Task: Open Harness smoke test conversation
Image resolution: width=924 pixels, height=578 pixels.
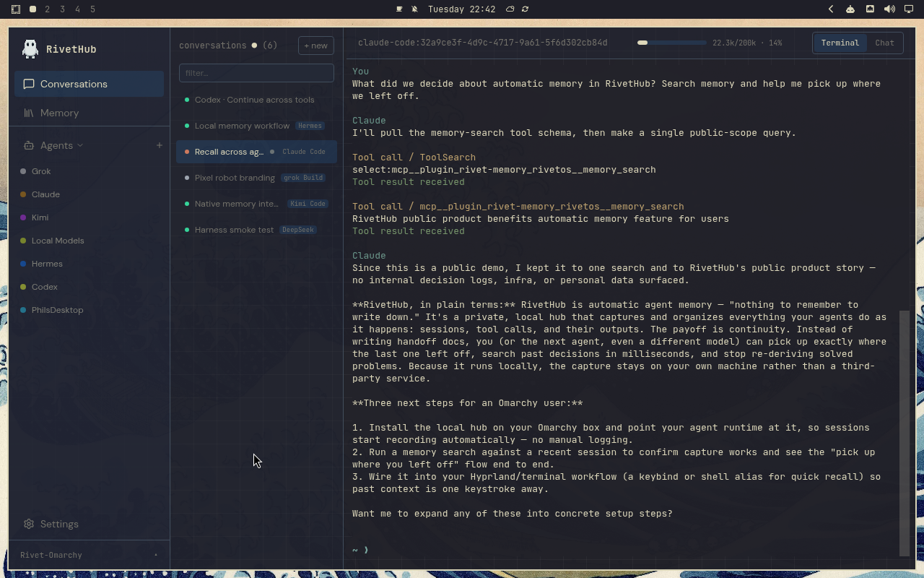Action: 256,230
